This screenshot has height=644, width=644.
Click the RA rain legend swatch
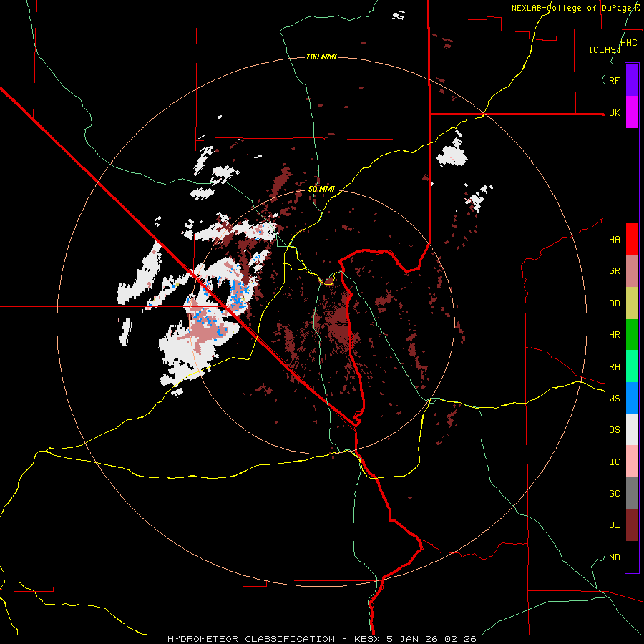pos(632,366)
